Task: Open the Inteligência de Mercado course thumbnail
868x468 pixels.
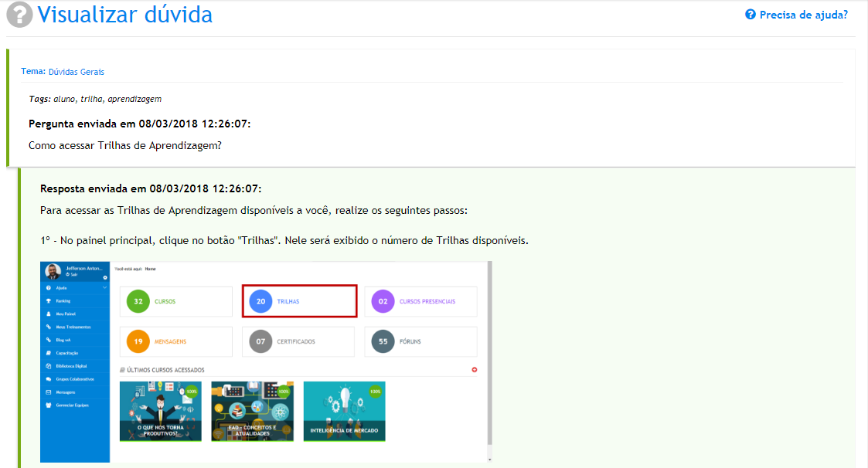Action: [344, 411]
